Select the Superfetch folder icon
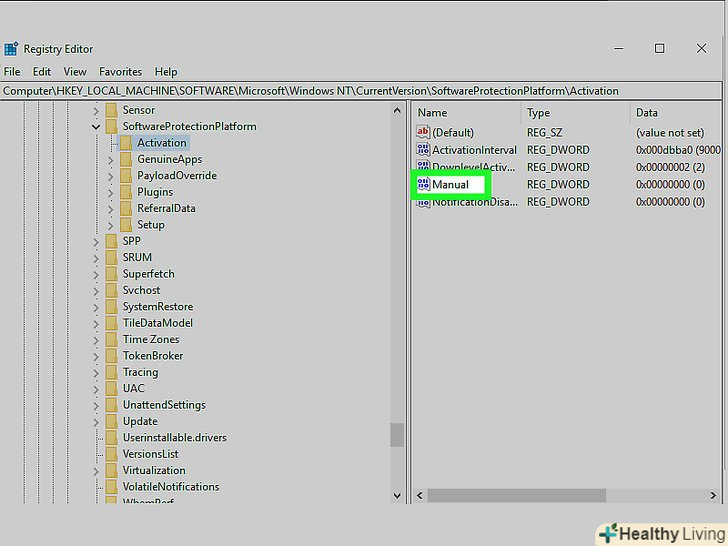This screenshot has height=546, width=728. click(x=111, y=273)
